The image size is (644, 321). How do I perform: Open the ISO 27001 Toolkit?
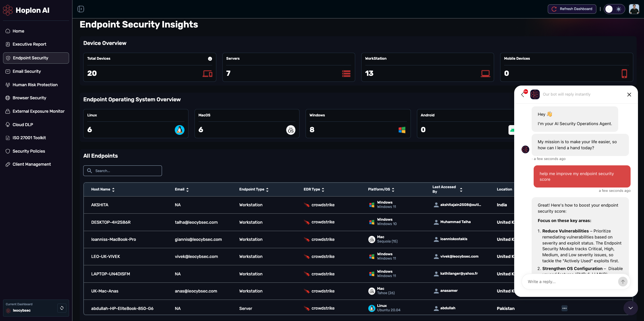pyautogui.click(x=29, y=138)
